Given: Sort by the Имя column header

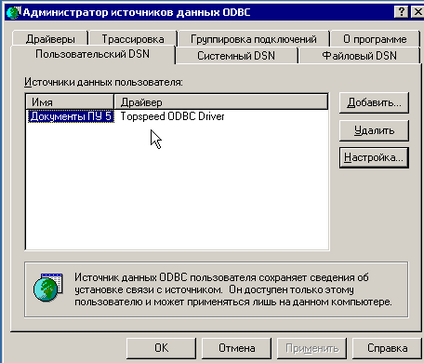Looking at the screenshot, I should 70,102.
